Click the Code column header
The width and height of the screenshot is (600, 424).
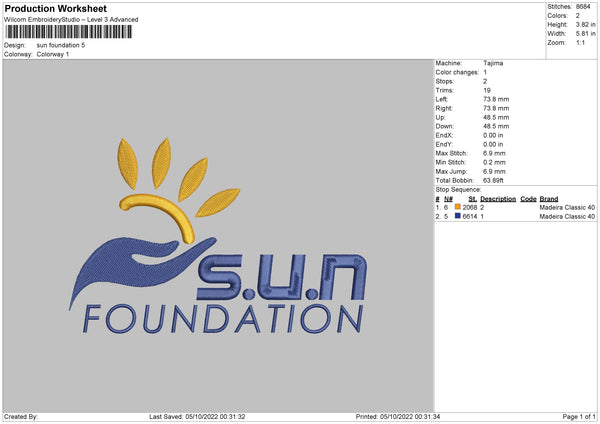528,199
